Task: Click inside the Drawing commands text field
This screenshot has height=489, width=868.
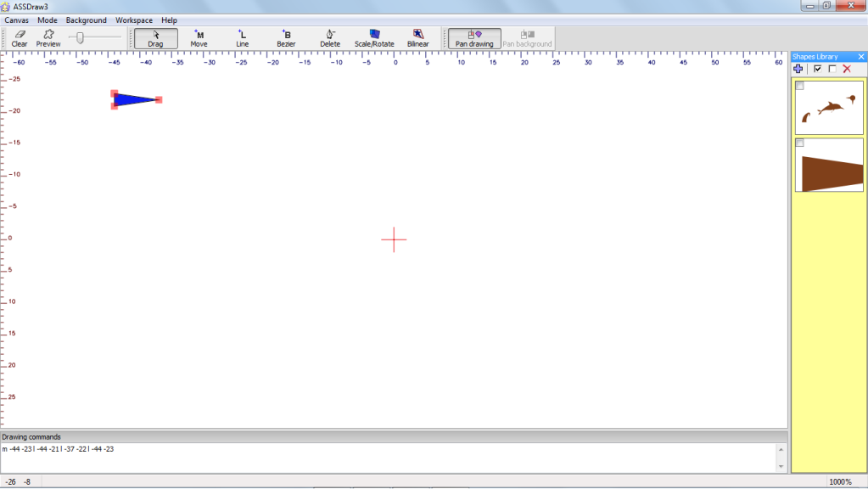Action: coord(388,458)
